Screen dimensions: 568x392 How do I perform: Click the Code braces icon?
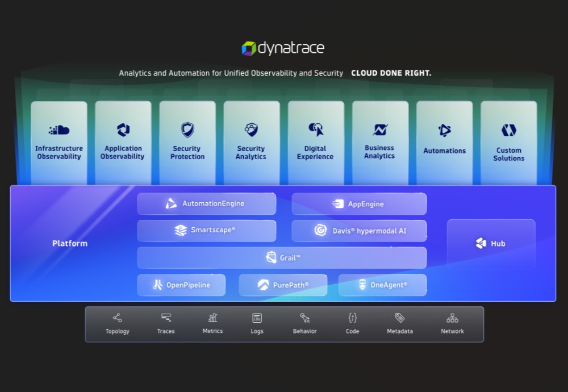(x=353, y=318)
